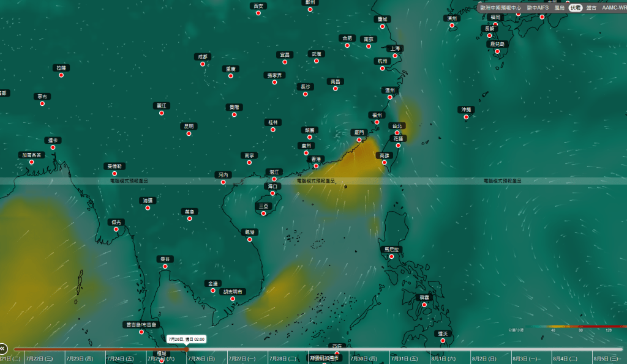
Task: Click the 南寧 city label
Action: click(249, 155)
